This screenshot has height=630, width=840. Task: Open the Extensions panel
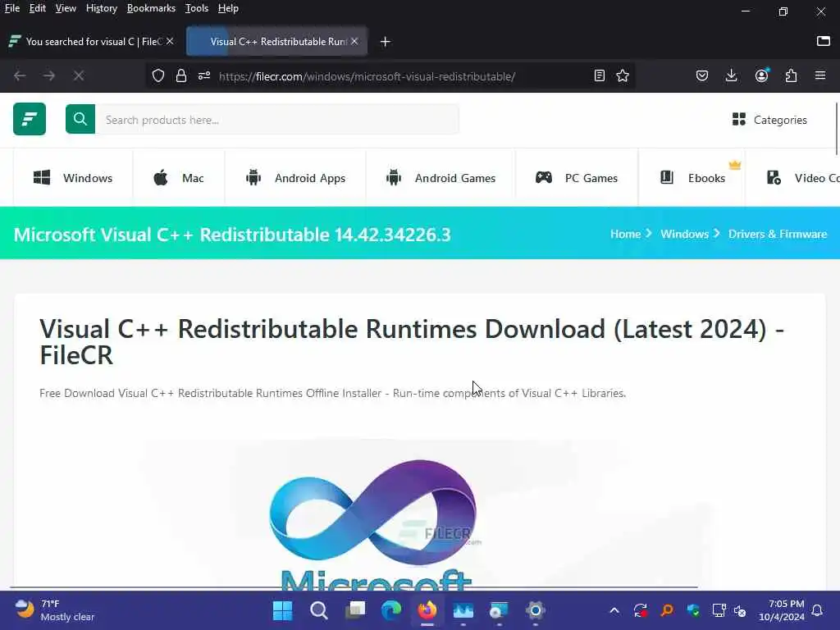792,75
